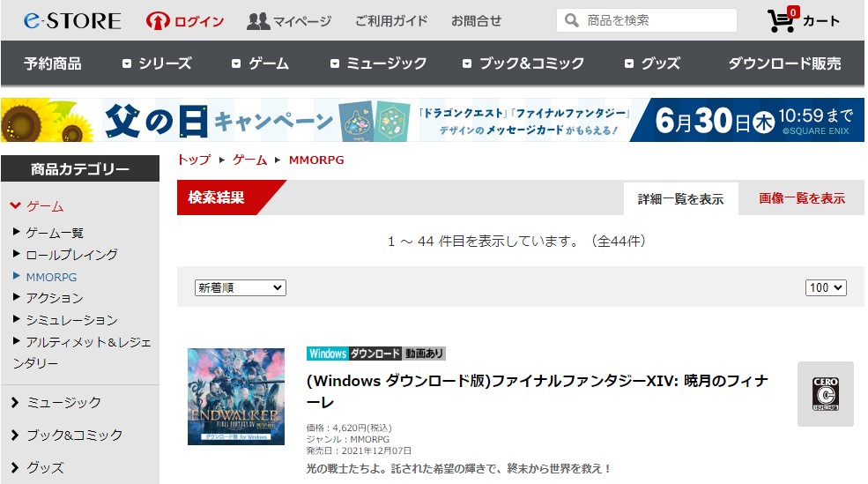
Task: Open the top nav ゲーム dropdown
Action: click(x=261, y=63)
